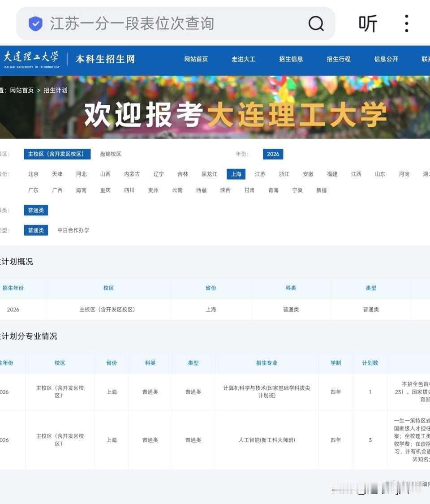Select 重庆 province filter
The width and height of the screenshot is (430, 504).
[x=105, y=190]
